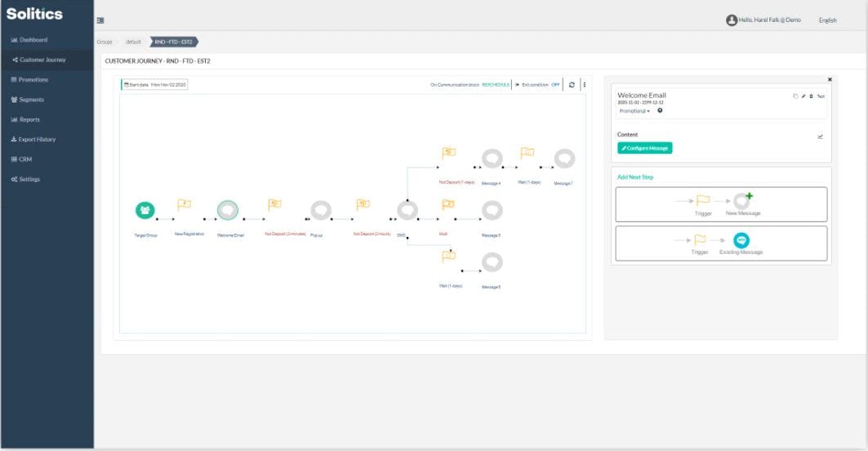Select Not Deposit (1-days) trigger flag

(449, 152)
